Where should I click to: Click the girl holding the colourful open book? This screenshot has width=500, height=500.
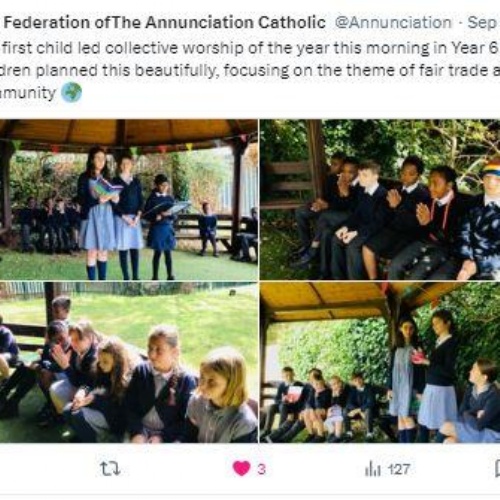[x=98, y=213]
